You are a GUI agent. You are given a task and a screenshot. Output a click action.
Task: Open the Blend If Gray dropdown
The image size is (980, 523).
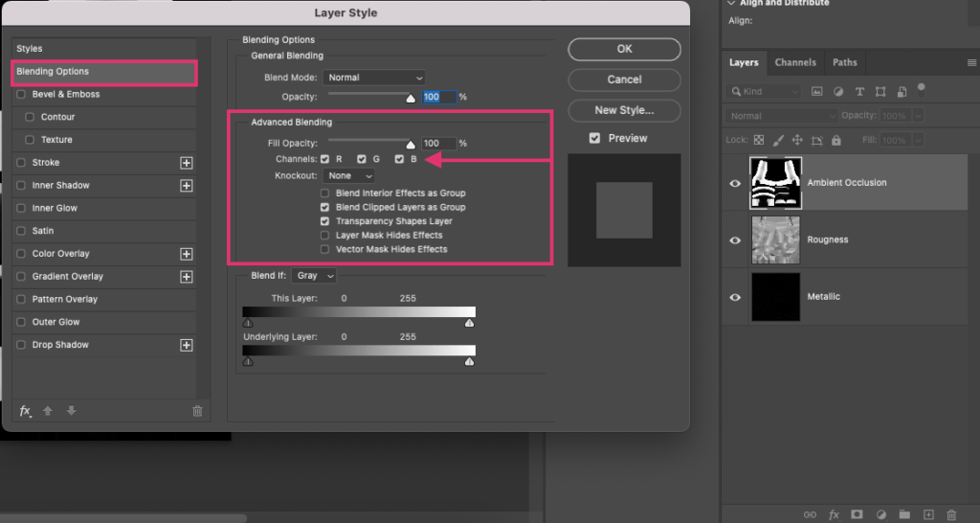coord(314,276)
